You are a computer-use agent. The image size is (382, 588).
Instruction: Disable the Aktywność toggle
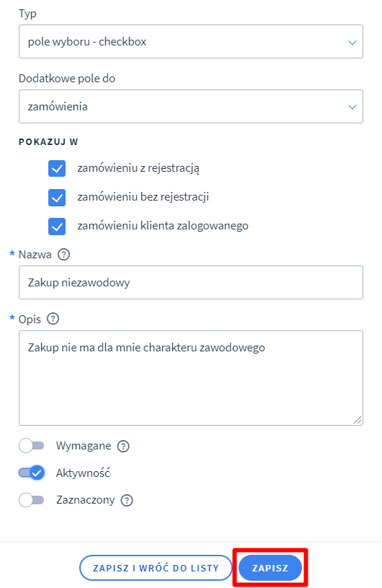point(32,473)
